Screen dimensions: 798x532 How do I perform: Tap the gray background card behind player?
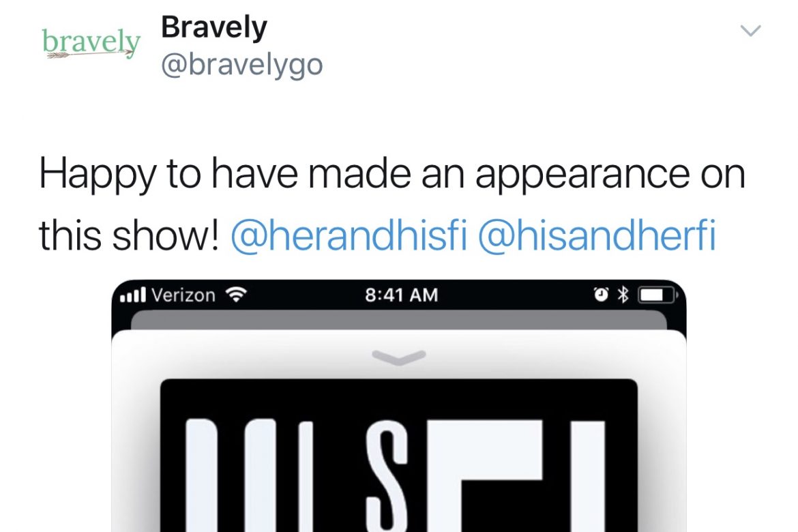tap(398, 320)
